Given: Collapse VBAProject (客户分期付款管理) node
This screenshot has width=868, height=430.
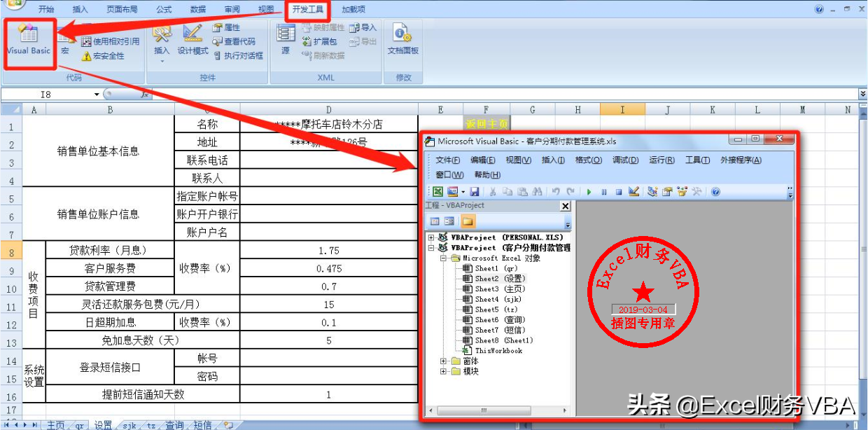Looking at the screenshot, I should click(432, 247).
